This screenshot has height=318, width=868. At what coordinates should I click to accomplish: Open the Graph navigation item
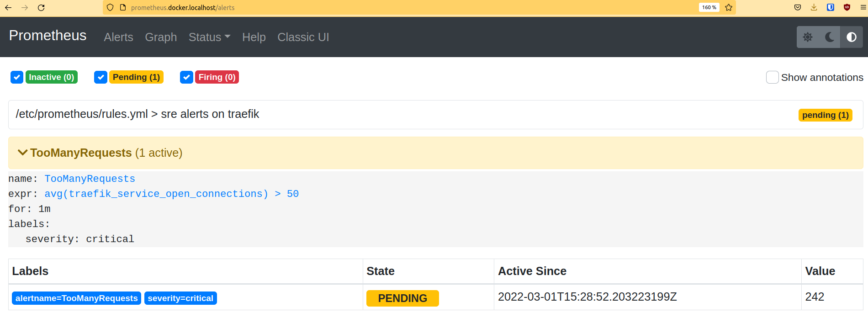pyautogui.click(x=161, y=37)
